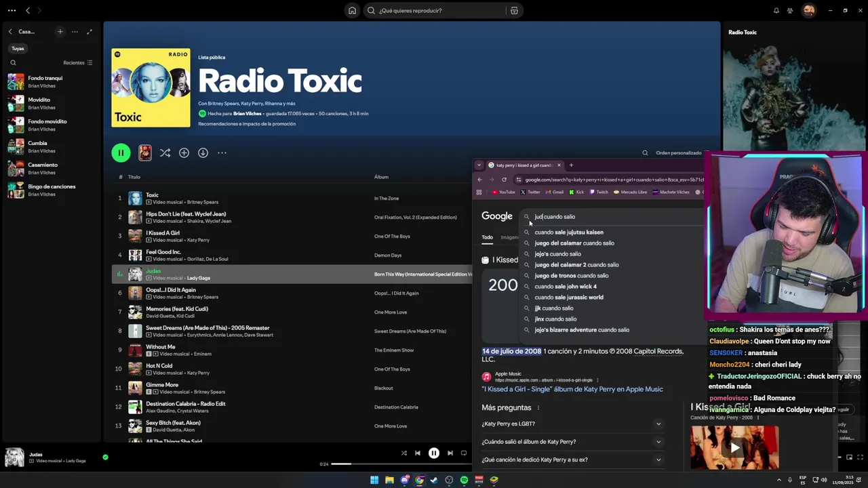868x488 pixels.
Task: Expand library panel to full view
Action: [89, 31]
